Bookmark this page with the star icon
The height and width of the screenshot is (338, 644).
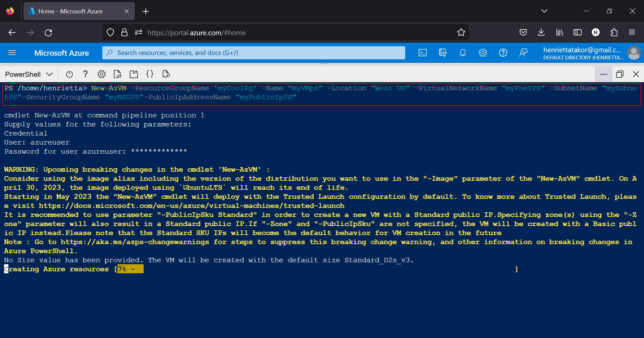click(x=461, y=33)
